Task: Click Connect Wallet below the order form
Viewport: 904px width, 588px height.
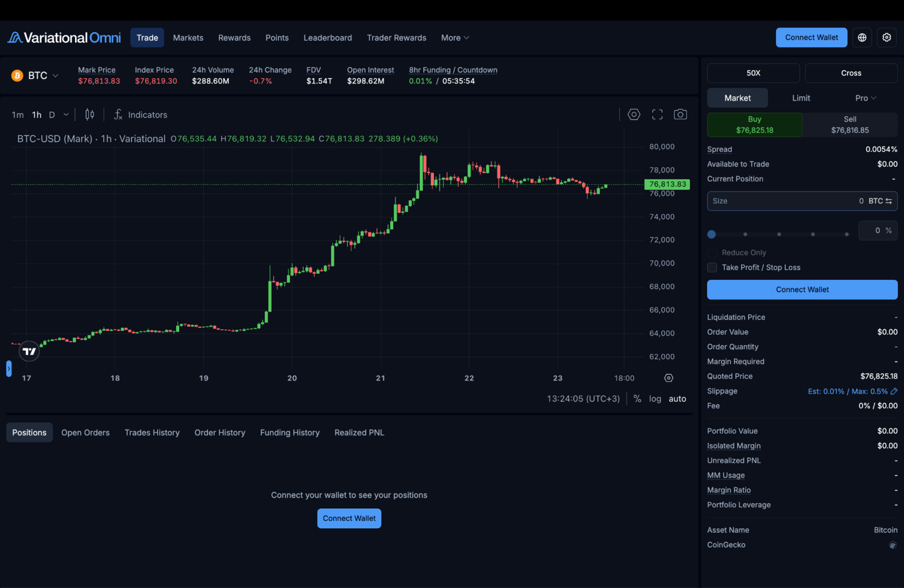Action: pos(802,290)
